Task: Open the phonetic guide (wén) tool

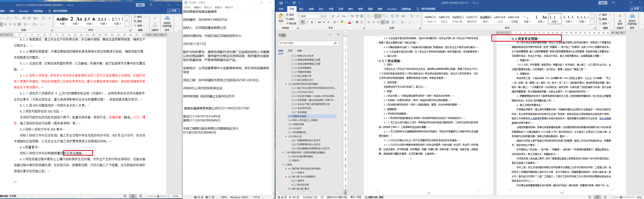Action: click(x=357, y=16)
